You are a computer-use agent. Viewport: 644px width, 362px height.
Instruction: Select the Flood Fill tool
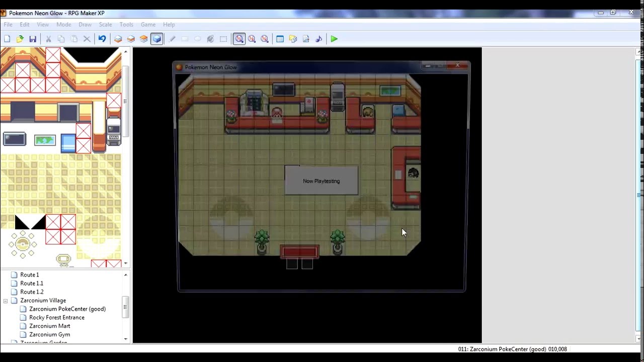210,39
